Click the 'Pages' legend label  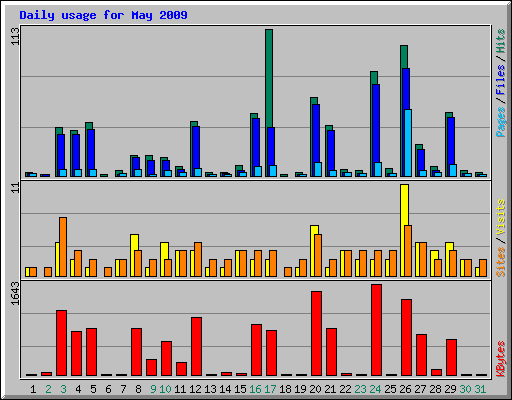[501, 122]
